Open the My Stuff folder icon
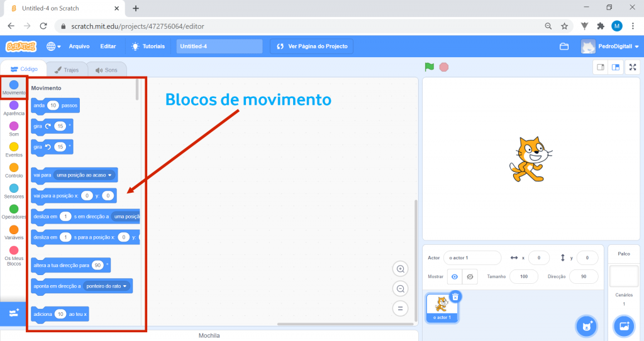Viewport: 644px width, 341px height. (564, 46)
